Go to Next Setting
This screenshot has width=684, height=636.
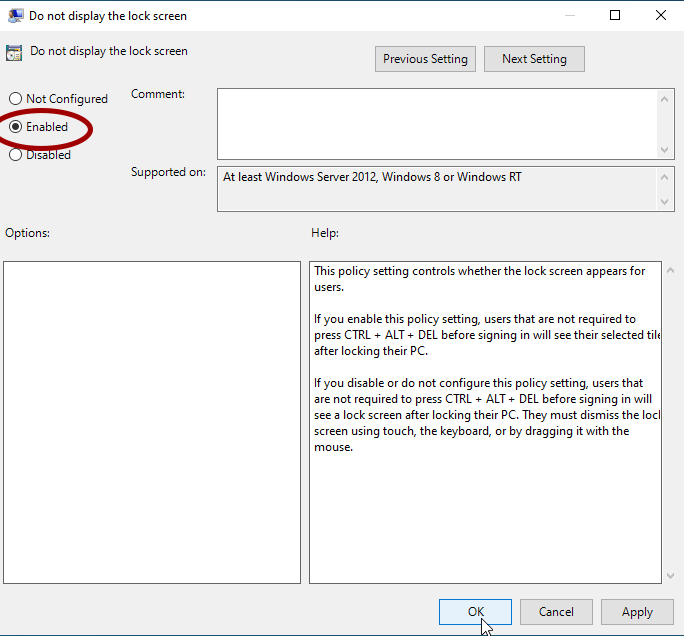click(534, 59)
